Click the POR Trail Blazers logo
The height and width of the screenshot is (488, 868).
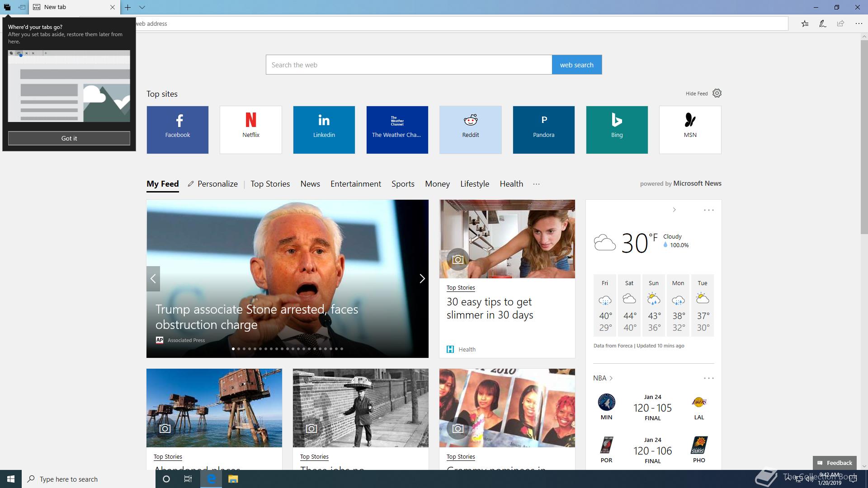click(606, 445)
